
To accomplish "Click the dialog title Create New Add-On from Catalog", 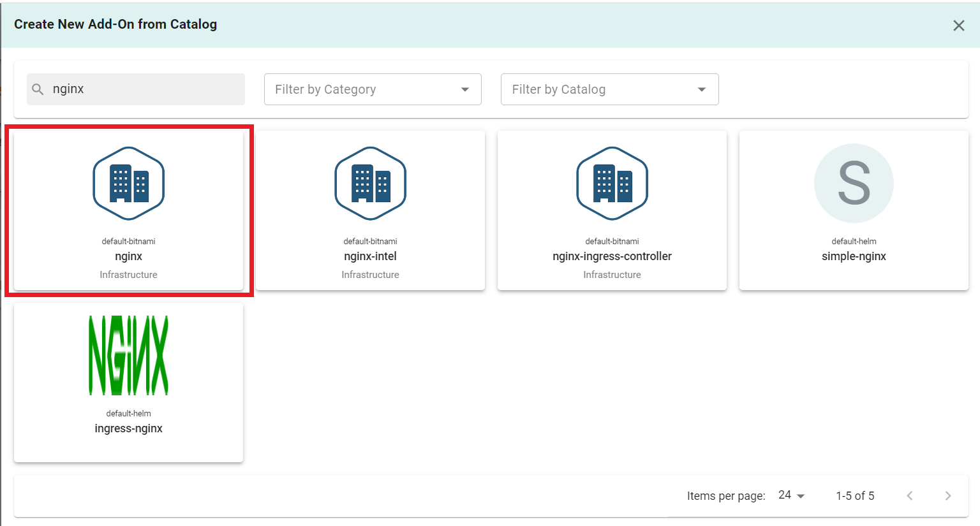I will pyautogui.click(x=115, y=24).
